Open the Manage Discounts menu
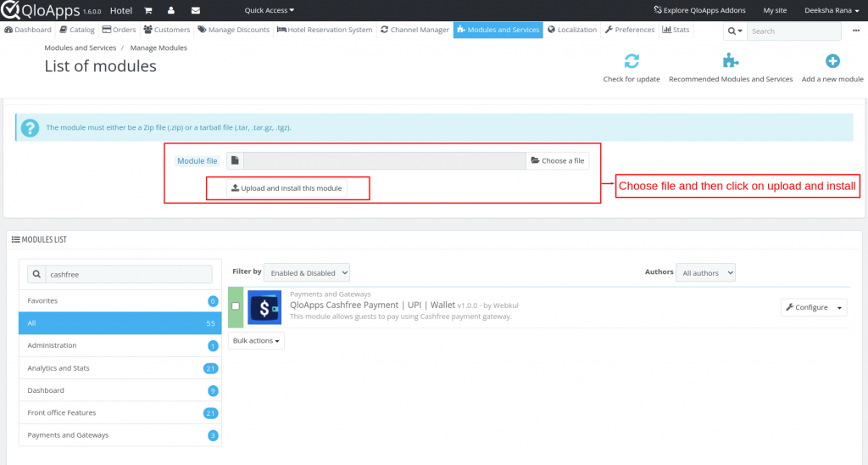868x465 pixels. pyautogui.click(x=233, y=30)
